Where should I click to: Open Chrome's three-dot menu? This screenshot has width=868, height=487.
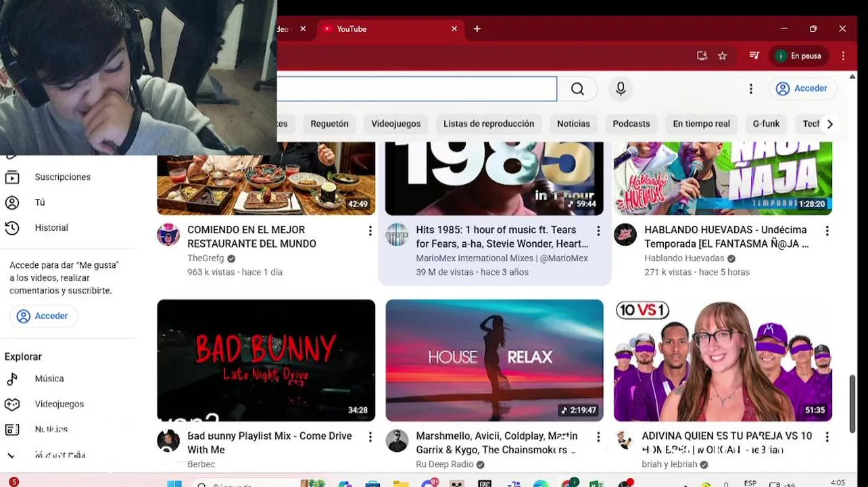pos(843,56)
